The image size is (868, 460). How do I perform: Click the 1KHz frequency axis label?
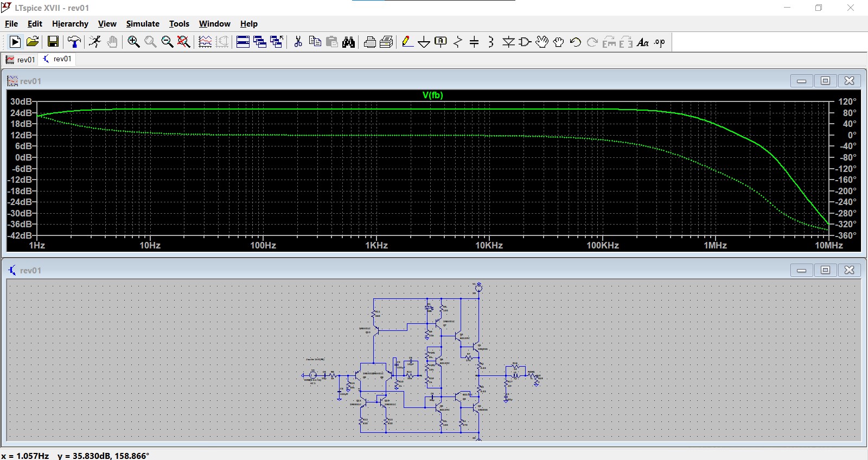click(376, 245)
